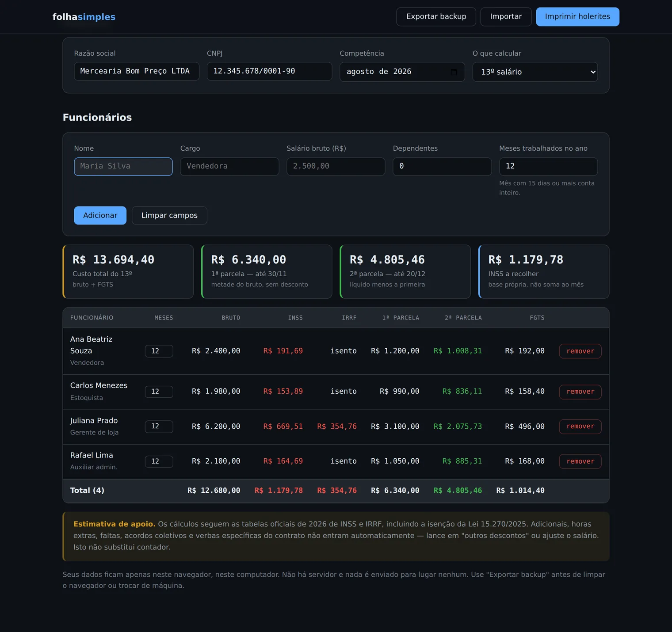
Task: Click the Exportar backup button
Action: 436,17
